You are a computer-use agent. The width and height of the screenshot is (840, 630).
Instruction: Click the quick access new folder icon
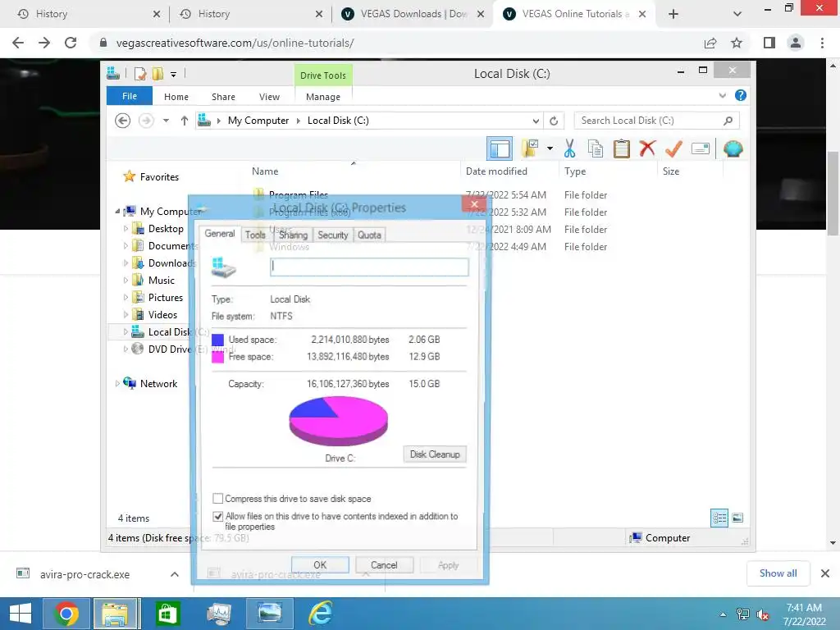157,74
